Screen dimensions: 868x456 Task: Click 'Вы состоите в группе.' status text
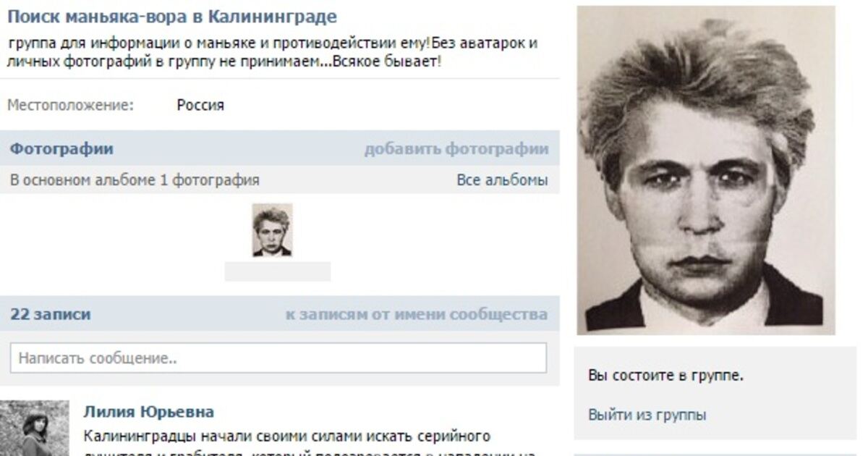click(x=666, y=376)
